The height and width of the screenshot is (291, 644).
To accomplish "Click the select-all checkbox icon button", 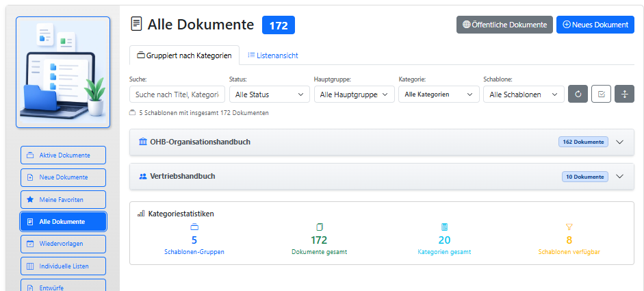I will point(602,94).
